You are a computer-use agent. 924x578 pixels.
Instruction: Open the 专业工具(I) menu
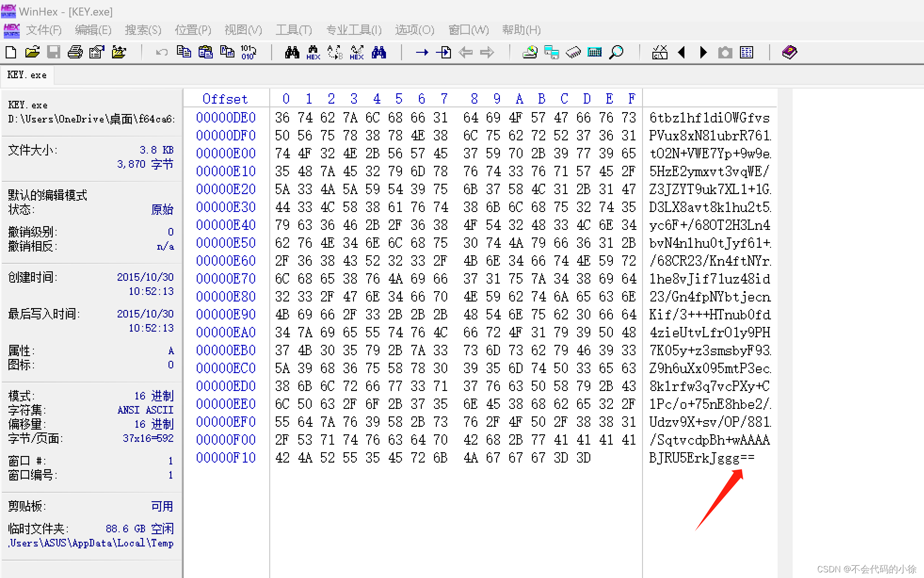point(354,30)
